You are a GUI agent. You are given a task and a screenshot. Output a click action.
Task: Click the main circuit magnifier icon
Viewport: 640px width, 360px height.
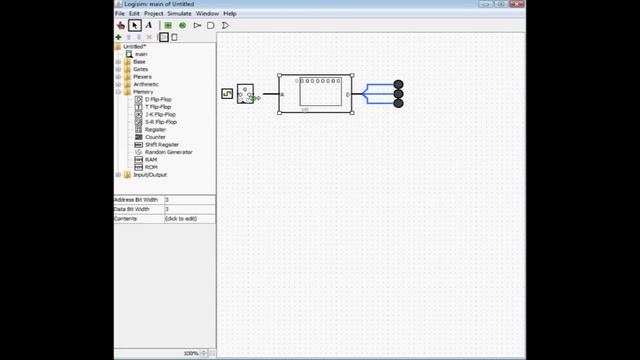129,54
